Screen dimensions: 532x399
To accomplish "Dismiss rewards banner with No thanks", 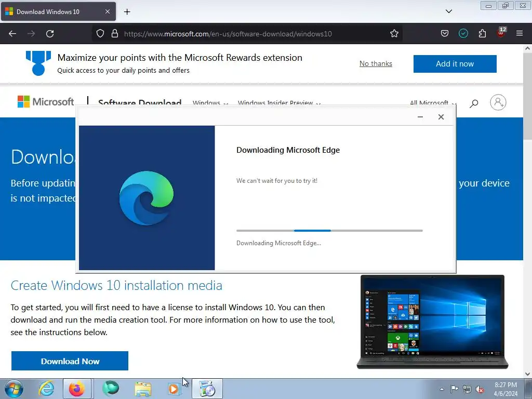I will pos(376,64).
